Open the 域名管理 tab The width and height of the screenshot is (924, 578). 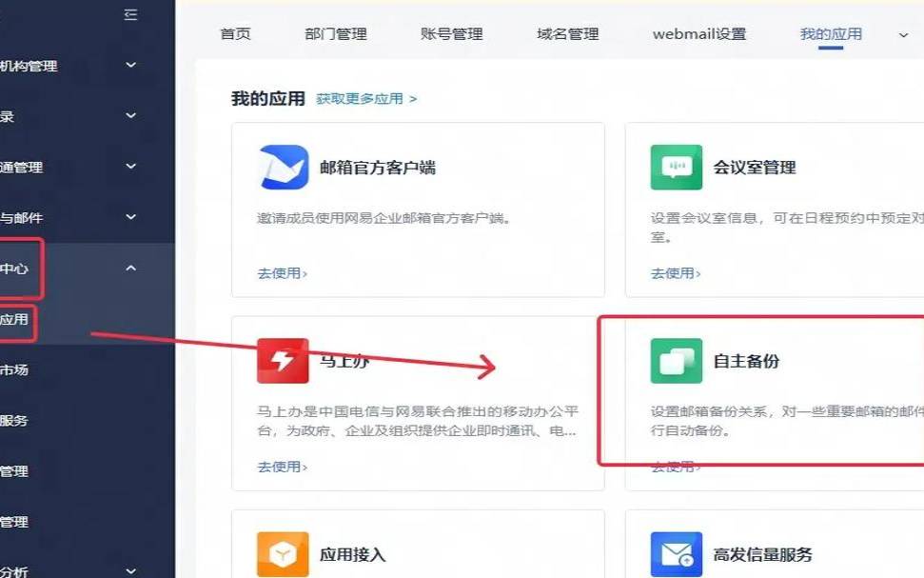click(566, 33)
